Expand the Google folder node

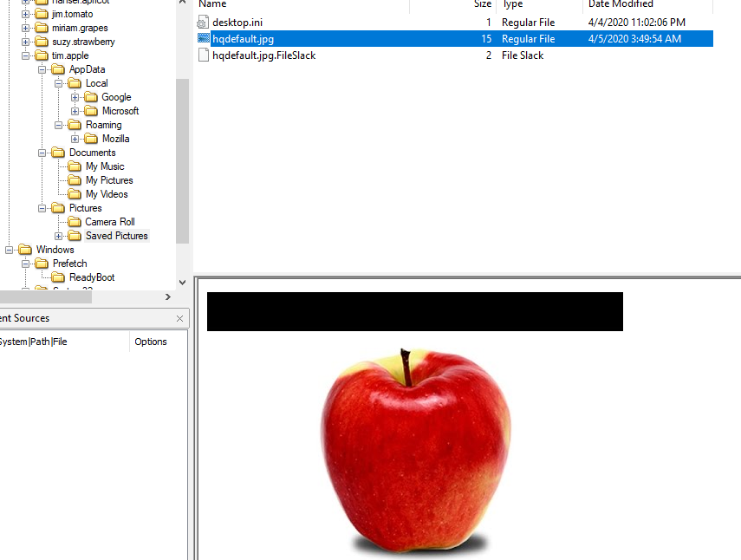(75, 97)
